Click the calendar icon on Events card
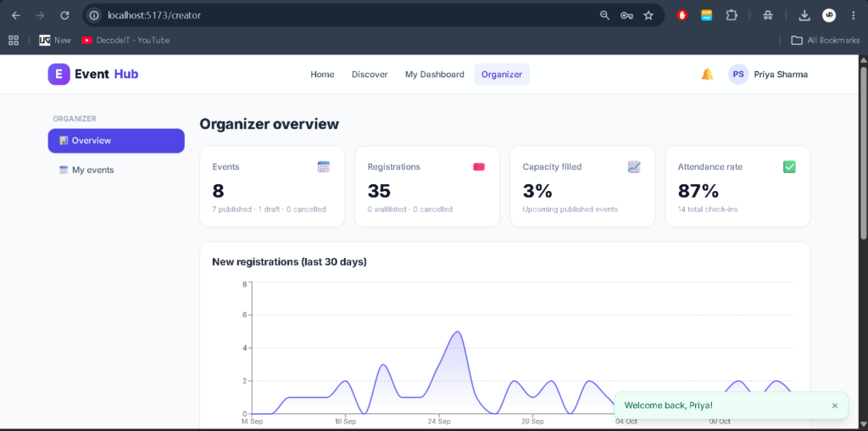This screenshot has height=431, width=868. [x=324, y=167]
